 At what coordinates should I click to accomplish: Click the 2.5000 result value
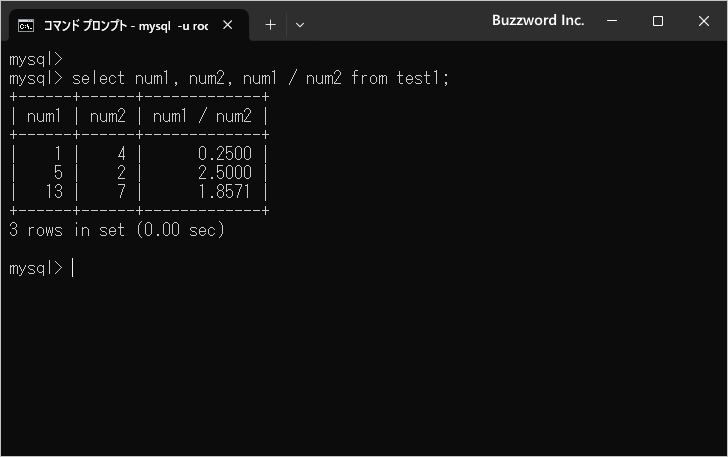click(x=225, y=173)
